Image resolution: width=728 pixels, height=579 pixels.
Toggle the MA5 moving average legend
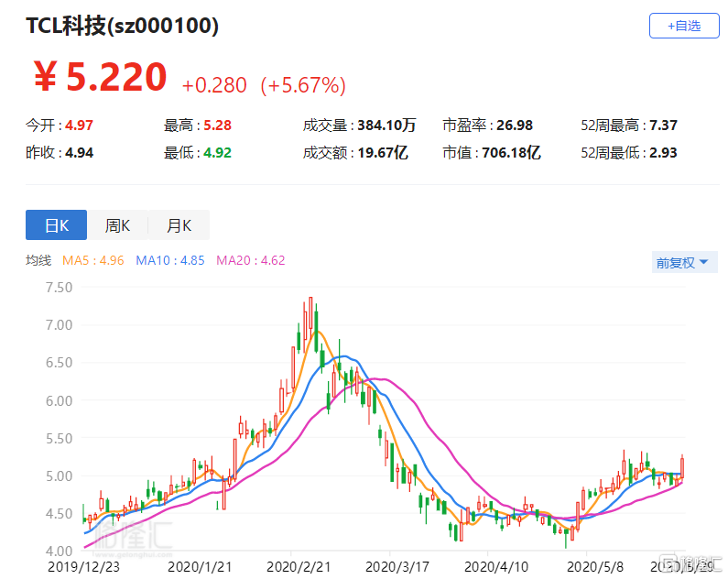tap(92, 261)
